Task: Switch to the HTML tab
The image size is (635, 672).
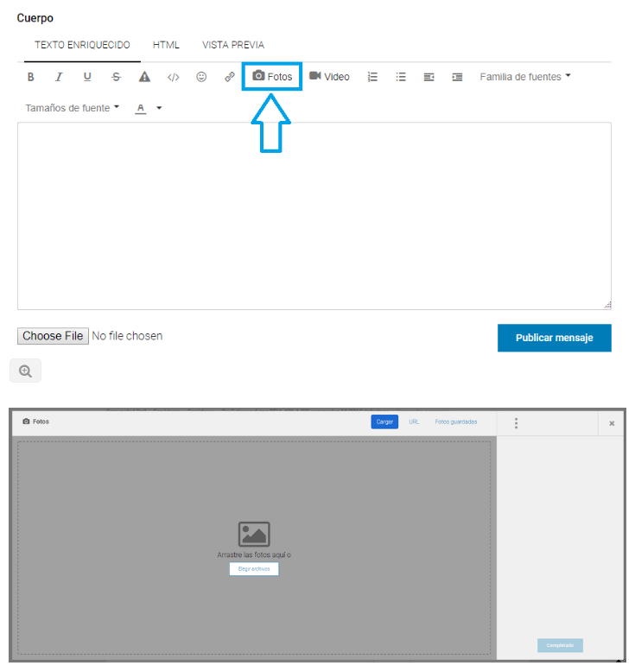Action: tap(166, 45)
